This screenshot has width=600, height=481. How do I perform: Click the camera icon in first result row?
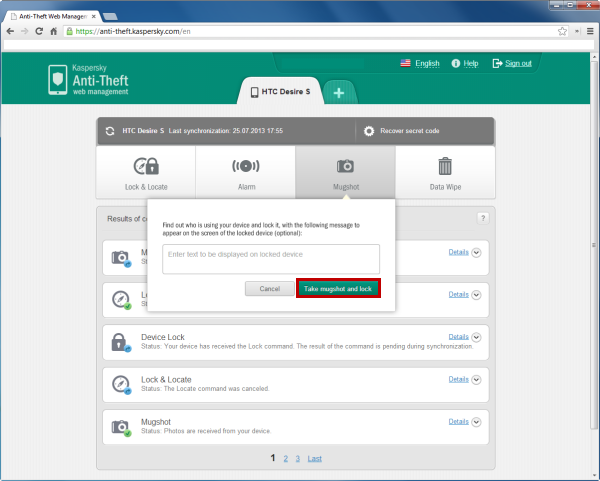pyautogui.click(x=121, y=258)
